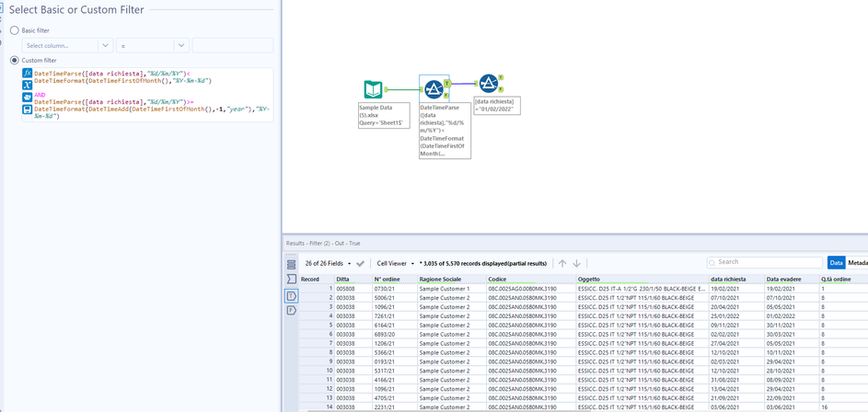Click the data richiesta column header
Viewport: 868px width, 412px height.
tap(736, 280)
